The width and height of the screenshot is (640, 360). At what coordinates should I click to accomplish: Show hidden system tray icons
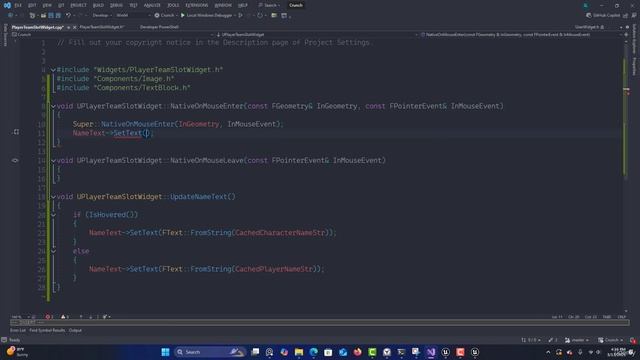(x=548, y=352)
